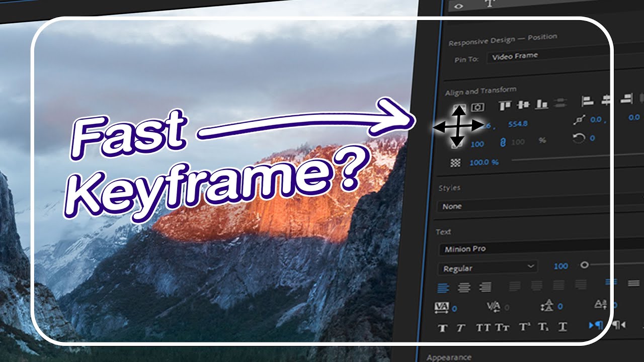This screenshot has height=362, width=644.
Task: Toggle small caps
Action: coord(502,327)
